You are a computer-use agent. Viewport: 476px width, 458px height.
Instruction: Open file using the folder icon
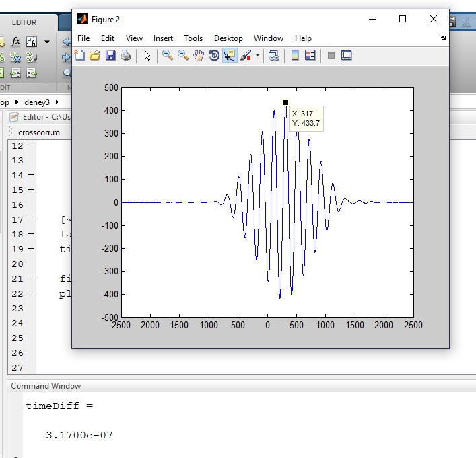click(x=95, y=56)
